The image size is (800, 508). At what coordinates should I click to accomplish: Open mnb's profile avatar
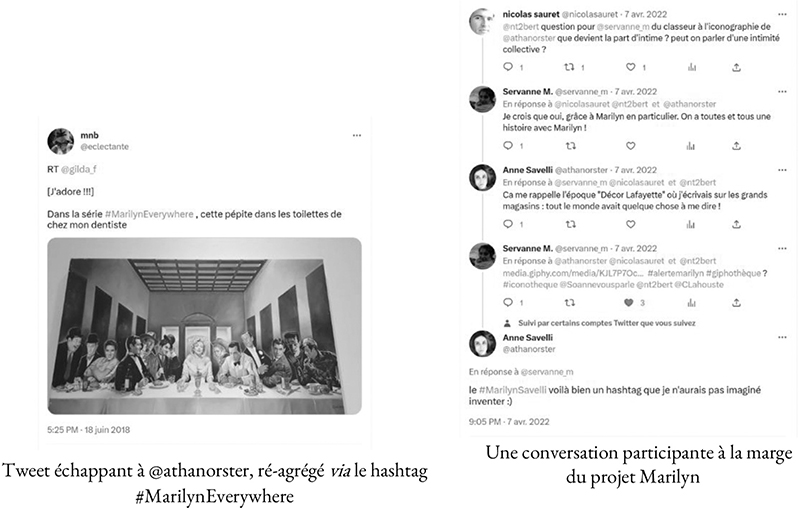[61, 141]
